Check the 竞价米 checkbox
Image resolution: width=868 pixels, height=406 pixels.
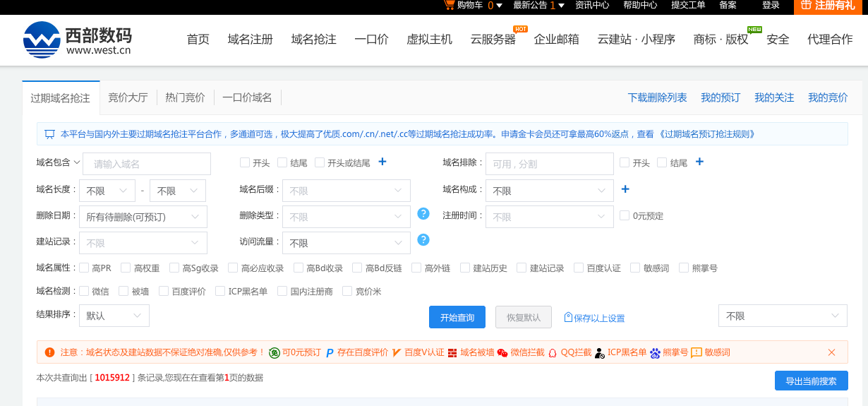[347, 291]
